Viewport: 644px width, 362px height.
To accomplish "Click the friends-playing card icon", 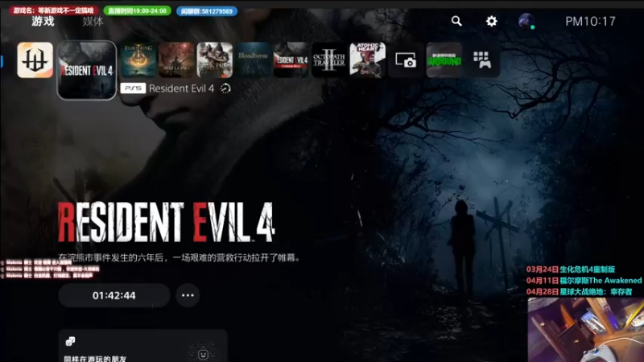I will tap(70, 341).
